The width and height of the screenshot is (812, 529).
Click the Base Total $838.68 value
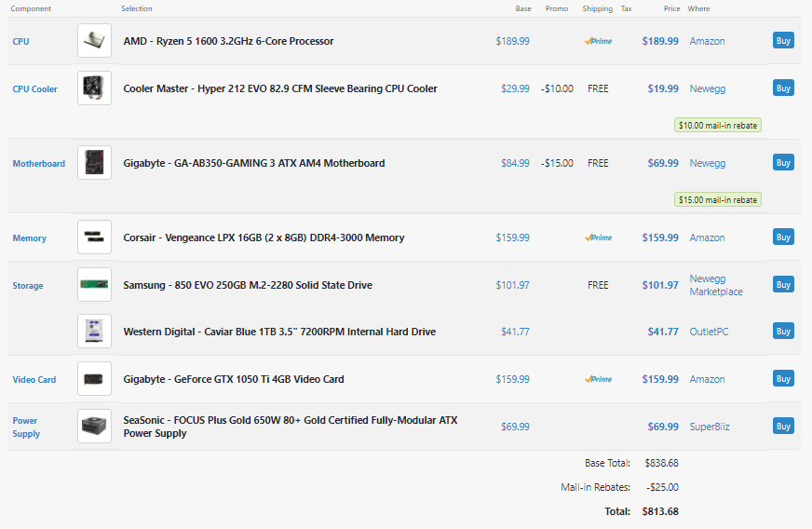pyautogui.click(x=661, y=463)
